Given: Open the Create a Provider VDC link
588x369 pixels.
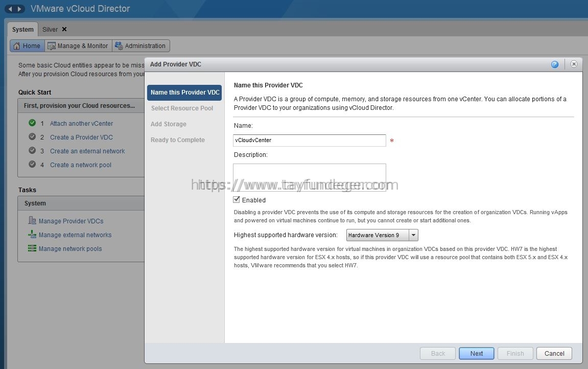Looking at the screenshot, I should pos(81,137).
